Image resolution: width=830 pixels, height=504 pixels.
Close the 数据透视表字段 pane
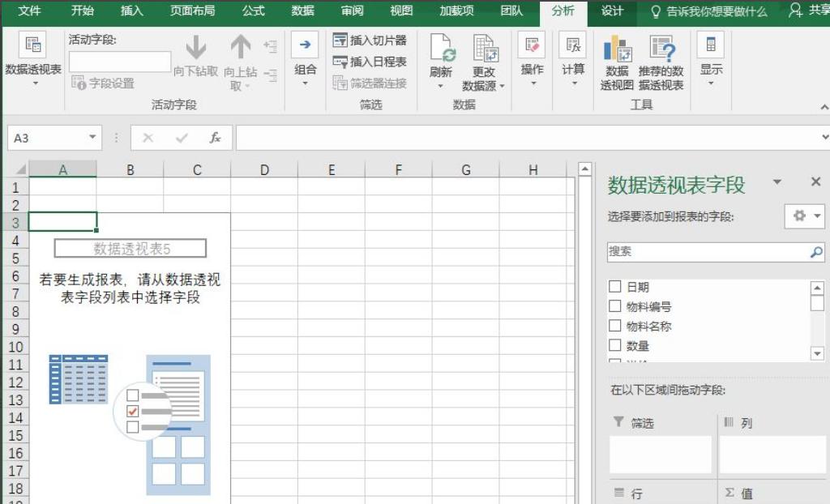point(815,182)
